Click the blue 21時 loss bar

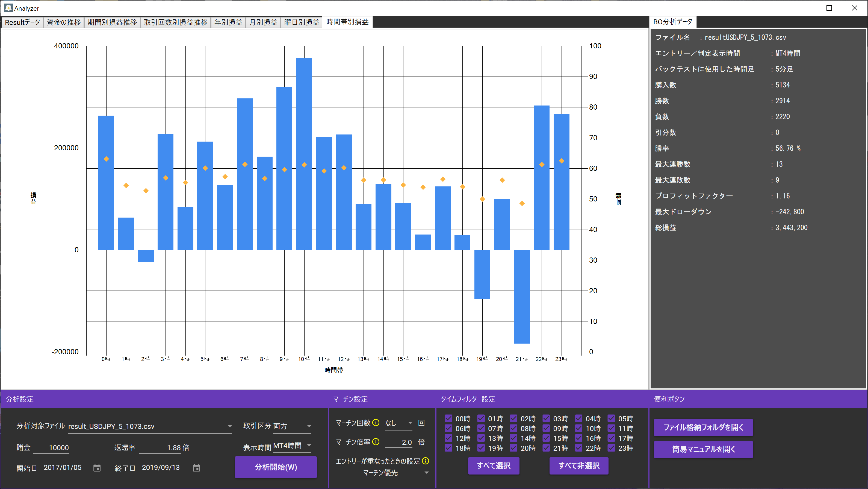pyautogui.click(x=522, y=297)
